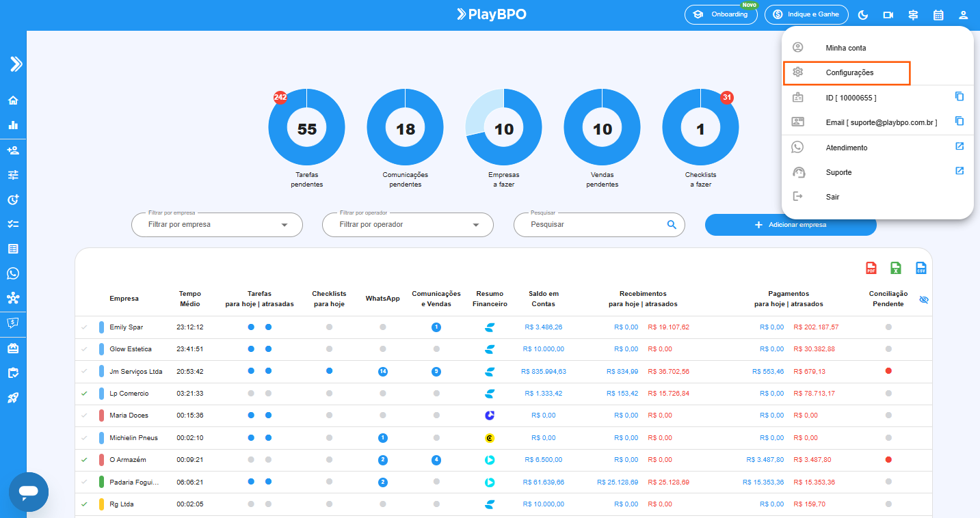Export the table as Excel file
980x518 pixels.
coord(896,269)
